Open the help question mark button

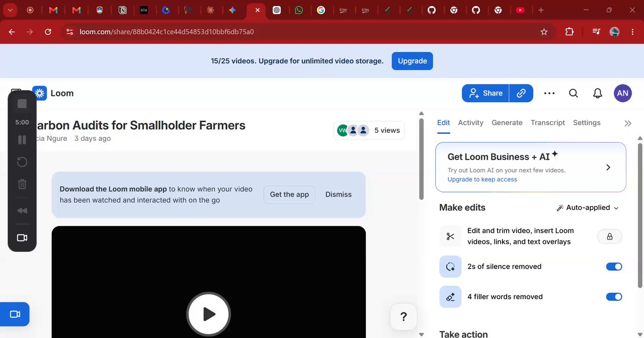point(404,316)
